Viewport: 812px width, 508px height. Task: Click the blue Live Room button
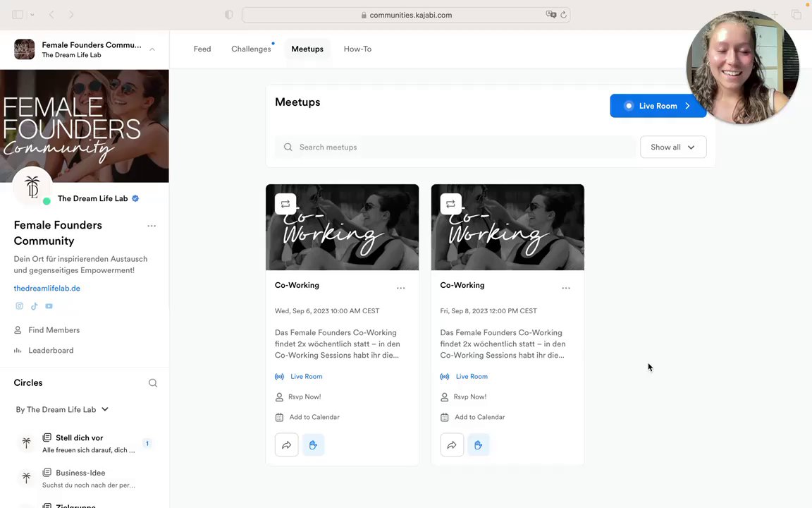(658, 106)
